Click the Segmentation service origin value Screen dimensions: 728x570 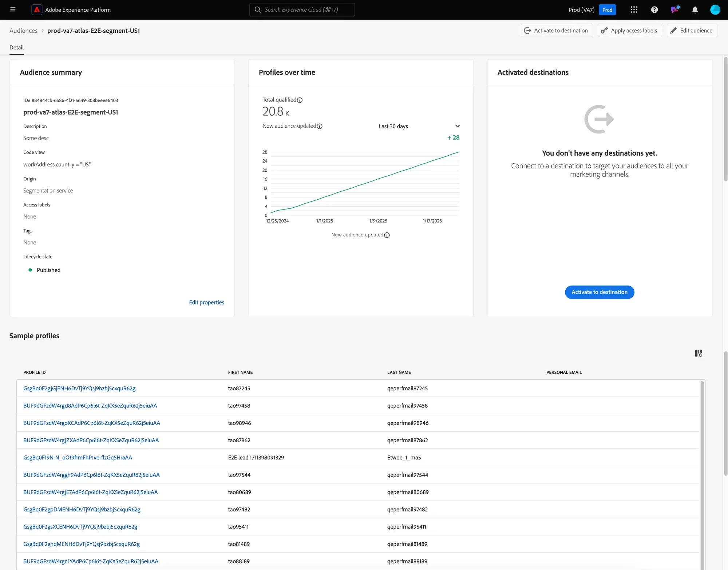48,191
